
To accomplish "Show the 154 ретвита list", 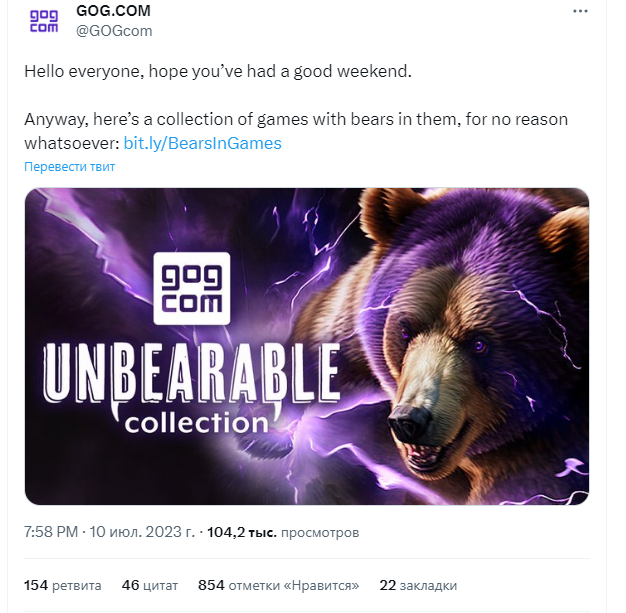I will coord(62,585).
